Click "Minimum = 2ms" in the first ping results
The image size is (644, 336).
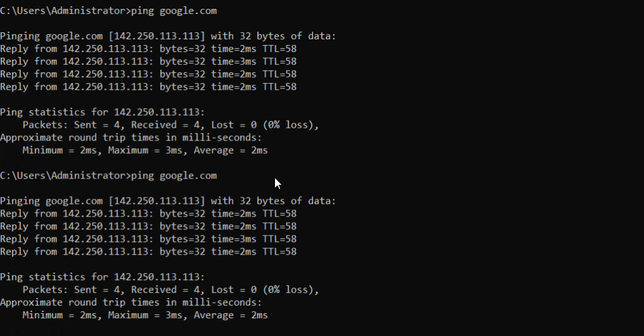pos(62,151)
